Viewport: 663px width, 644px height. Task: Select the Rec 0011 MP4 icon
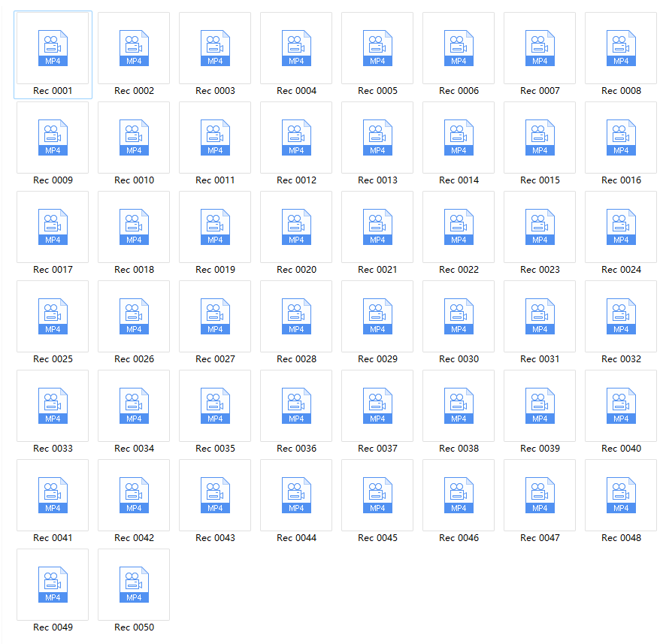click(x=215, y=138)
